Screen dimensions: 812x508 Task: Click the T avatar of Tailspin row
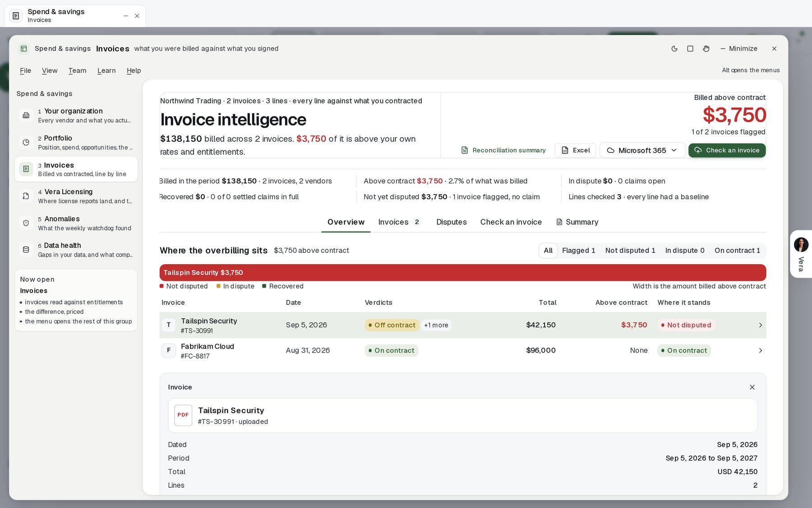tap(169, 325)
